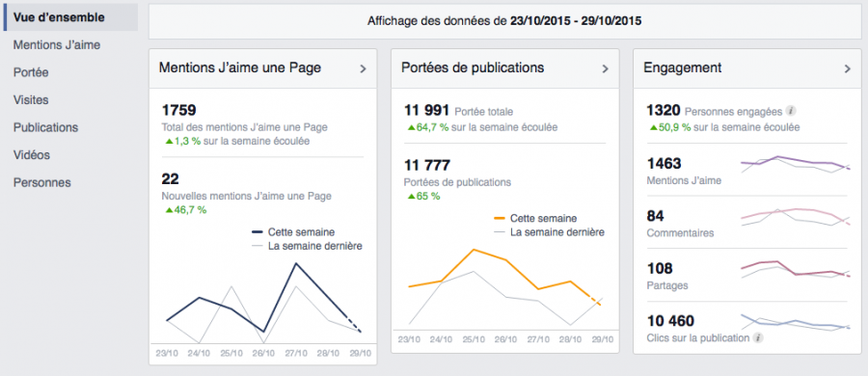Viewport: 868px width, 376px height.
Task: Click the green arrow beside 64,7 %
Action: click(x=411, y=128)
